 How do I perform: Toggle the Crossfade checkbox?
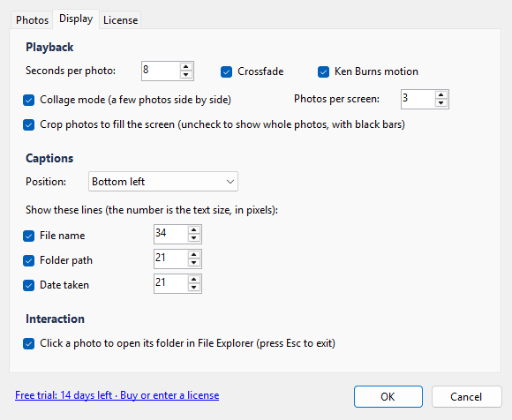click(226, 71)
